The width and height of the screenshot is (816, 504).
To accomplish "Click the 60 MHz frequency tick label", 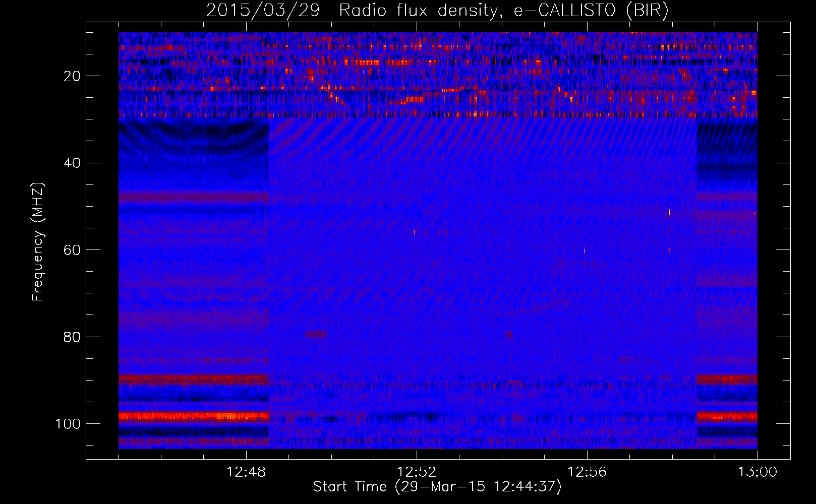I will point(72,250).
